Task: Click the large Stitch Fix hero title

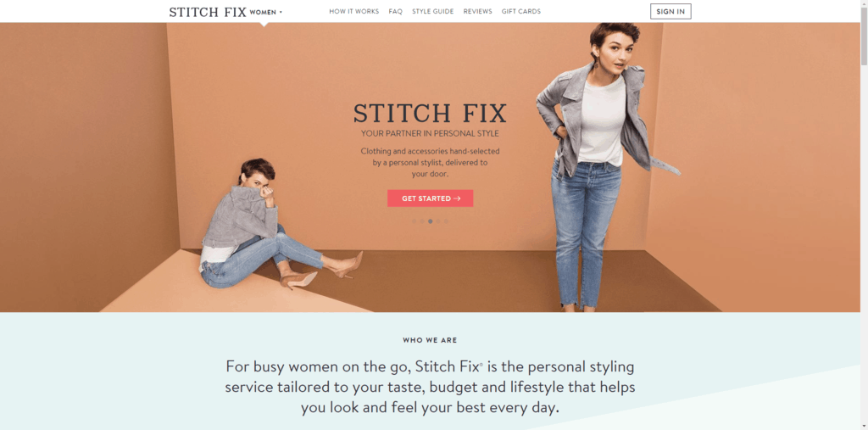Action: tap(430, 113)
